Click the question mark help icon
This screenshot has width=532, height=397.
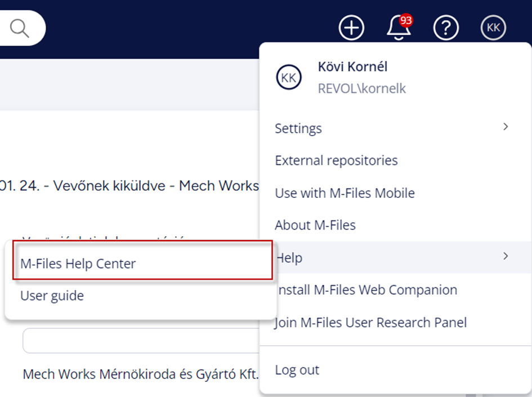coord(446,28)
